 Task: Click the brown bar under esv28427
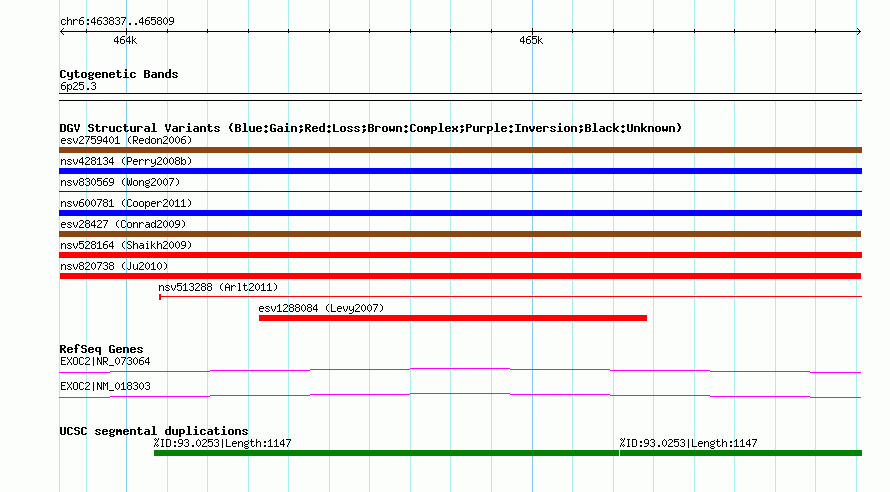pyautogui.click(x=460, y=234)
